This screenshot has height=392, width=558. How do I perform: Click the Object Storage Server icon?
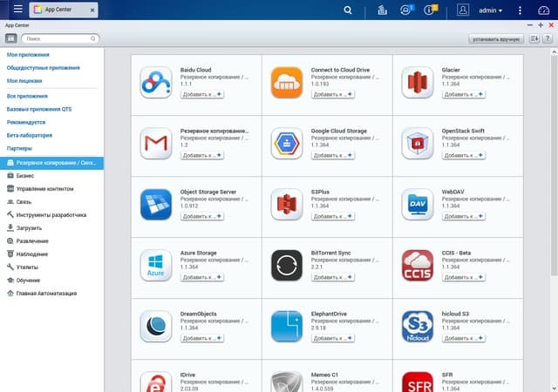click(x=156, y=205)
